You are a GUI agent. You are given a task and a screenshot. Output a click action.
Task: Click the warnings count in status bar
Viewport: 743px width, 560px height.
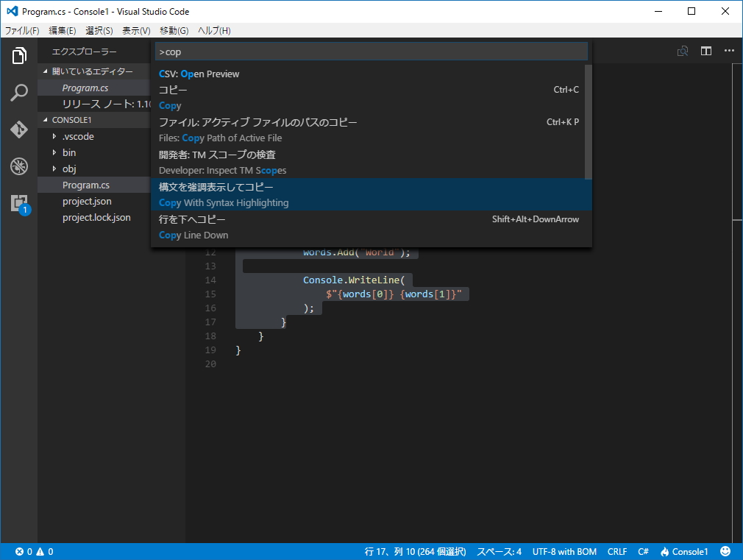pos(45,551)
